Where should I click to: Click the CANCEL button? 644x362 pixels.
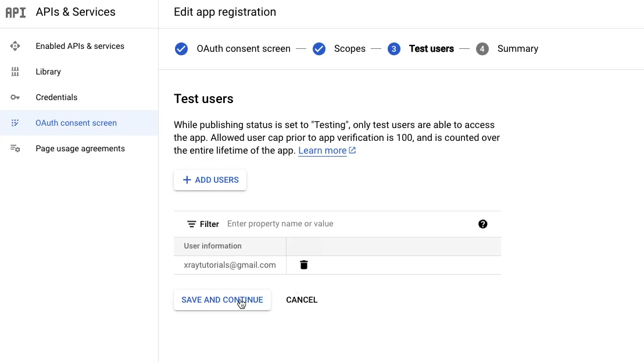click(x=302, y=300)
